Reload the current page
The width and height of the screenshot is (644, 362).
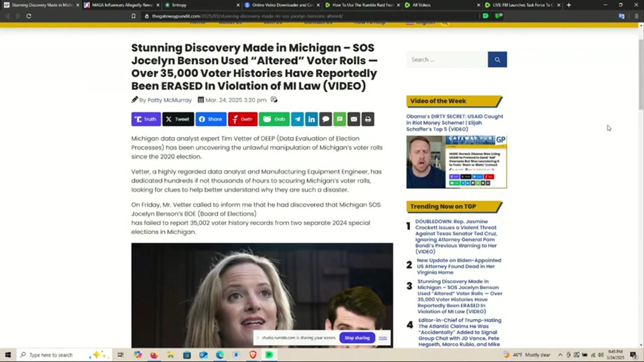[x=29, y=16]
